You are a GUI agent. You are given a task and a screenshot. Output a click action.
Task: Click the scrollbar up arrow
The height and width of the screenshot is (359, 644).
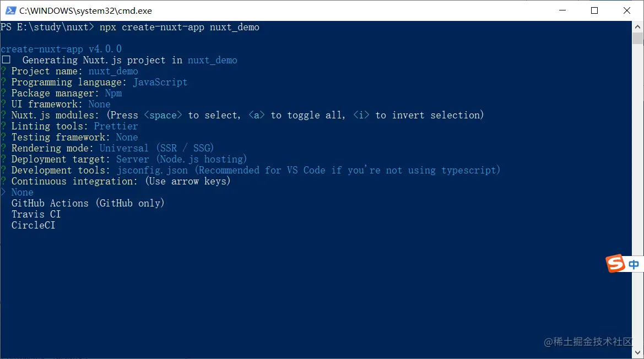click(x=637, y=26)
